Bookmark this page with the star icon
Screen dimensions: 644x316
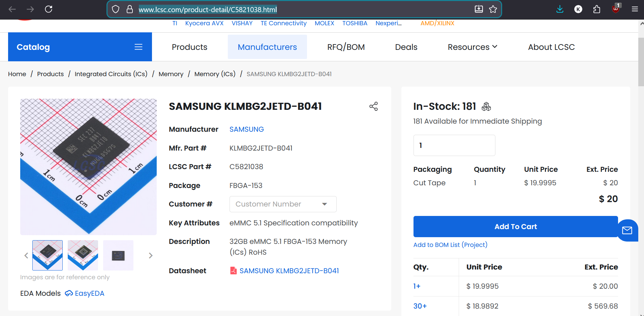tap(493, 9)
